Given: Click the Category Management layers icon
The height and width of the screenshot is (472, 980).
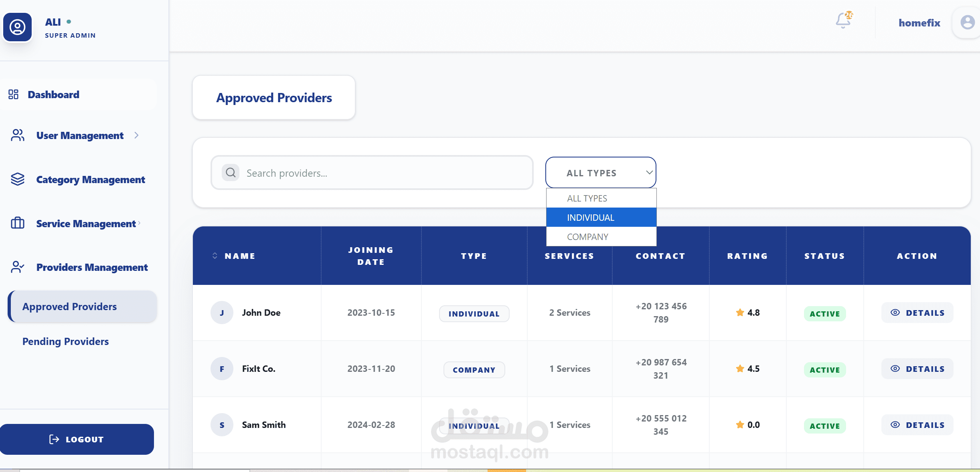Looking at the screenshot, I should tap(18, 180).
